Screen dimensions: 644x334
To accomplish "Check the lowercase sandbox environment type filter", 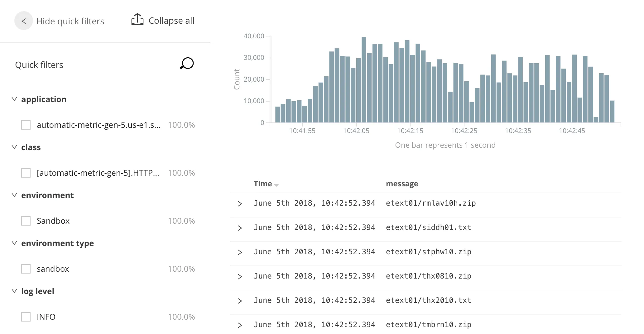I will [26, 269].
